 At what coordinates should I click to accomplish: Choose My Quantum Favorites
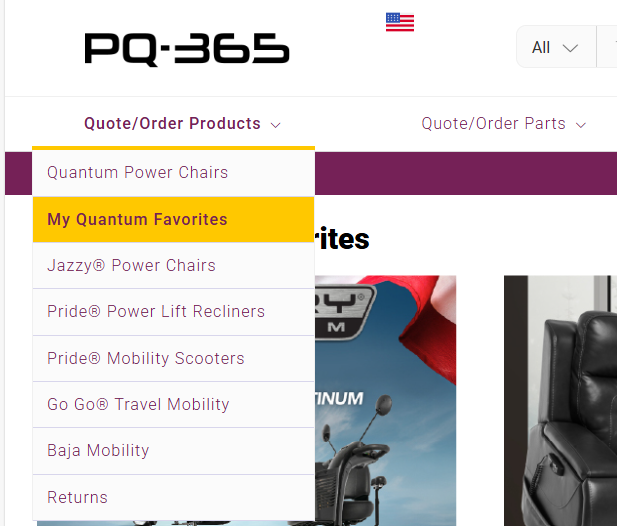pyautogui.click(x=174, y=220)
